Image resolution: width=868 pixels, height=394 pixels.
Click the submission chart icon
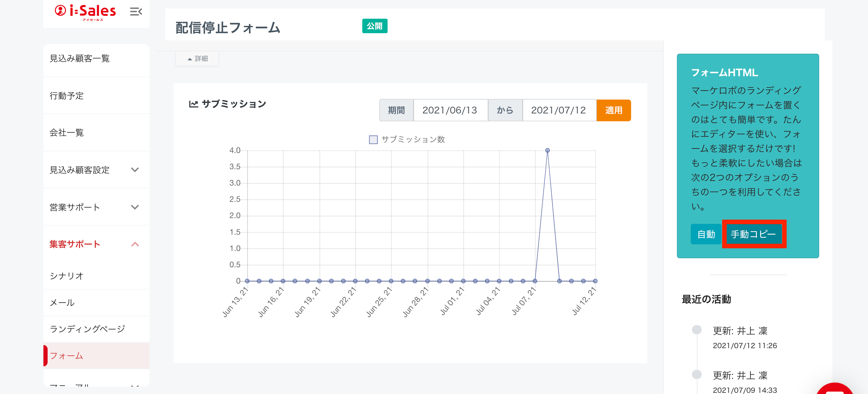tap(193, 104)
